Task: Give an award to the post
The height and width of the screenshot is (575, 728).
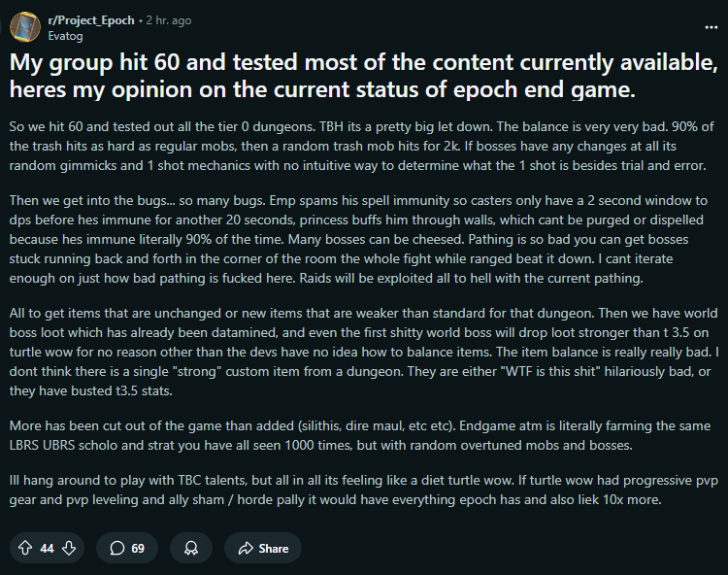Action: (x=191, y=548)
